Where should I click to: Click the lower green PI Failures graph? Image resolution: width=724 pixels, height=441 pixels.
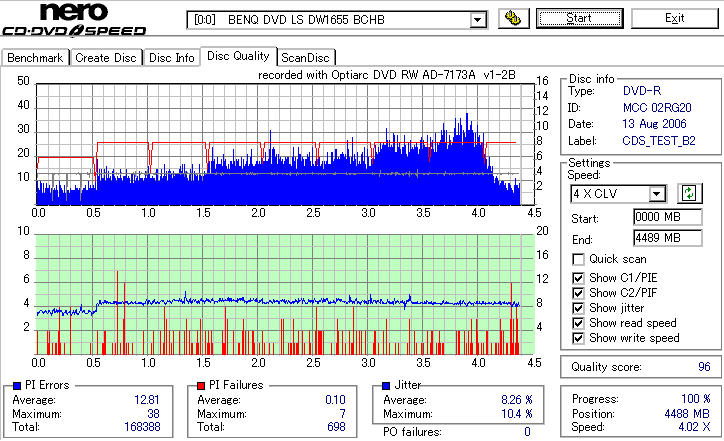tap(285, 295)
